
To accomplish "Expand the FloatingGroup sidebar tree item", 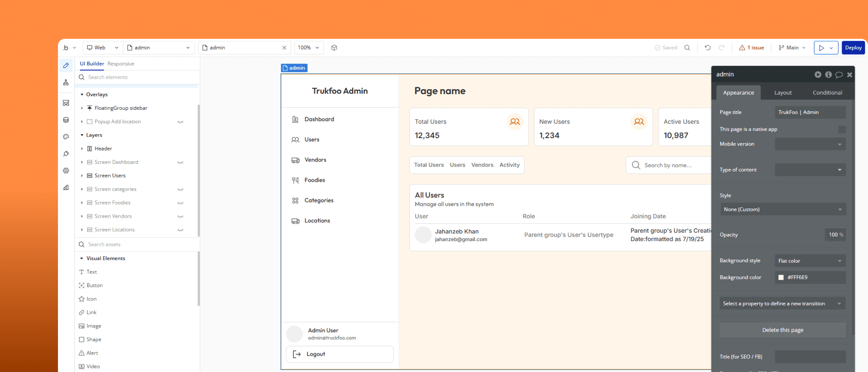I will coord(82,108).
